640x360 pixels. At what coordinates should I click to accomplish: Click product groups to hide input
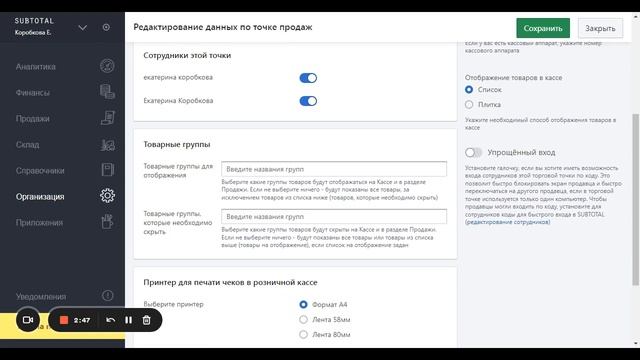pos(334,216)
